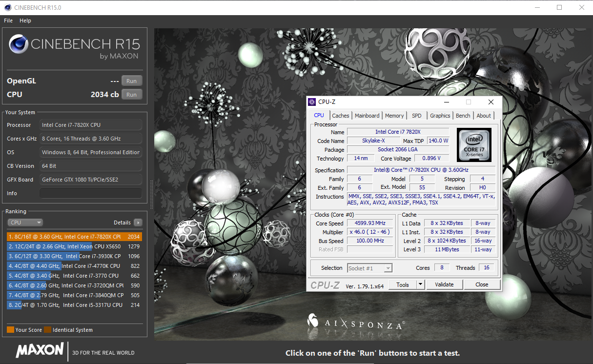Image resolution: width=593 pixels, height=364 pixels.
Task: Open the Help menu
Action: (25, 20)
